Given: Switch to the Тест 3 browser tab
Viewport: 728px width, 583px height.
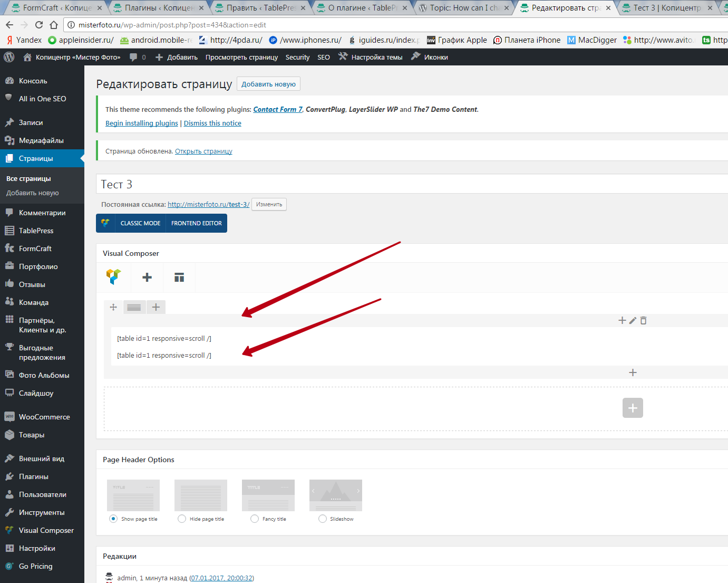Looking at the screenshot, I should [666, 8].
